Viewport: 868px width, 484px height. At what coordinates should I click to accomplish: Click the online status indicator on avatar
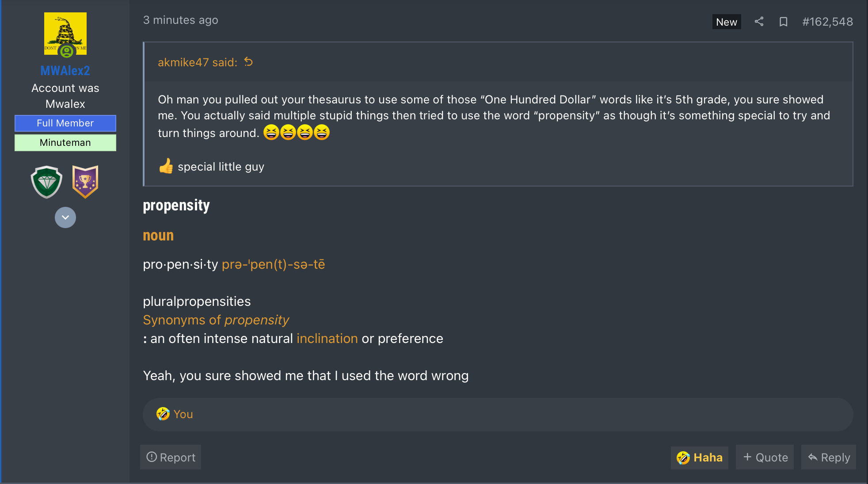click(x=67, y=51)
